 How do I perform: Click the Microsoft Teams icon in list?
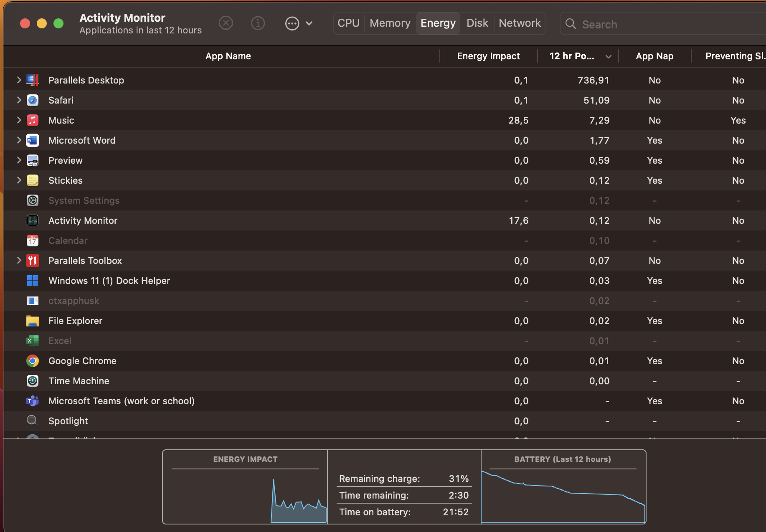(x=33, y=401)
